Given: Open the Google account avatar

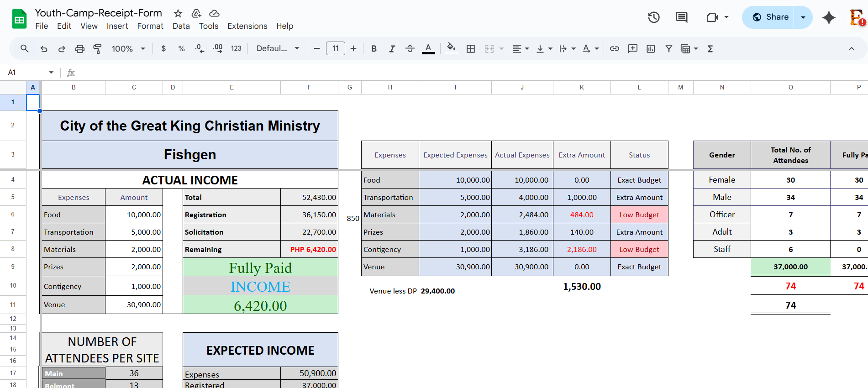Looking at the screenshot, I should 857,17.
